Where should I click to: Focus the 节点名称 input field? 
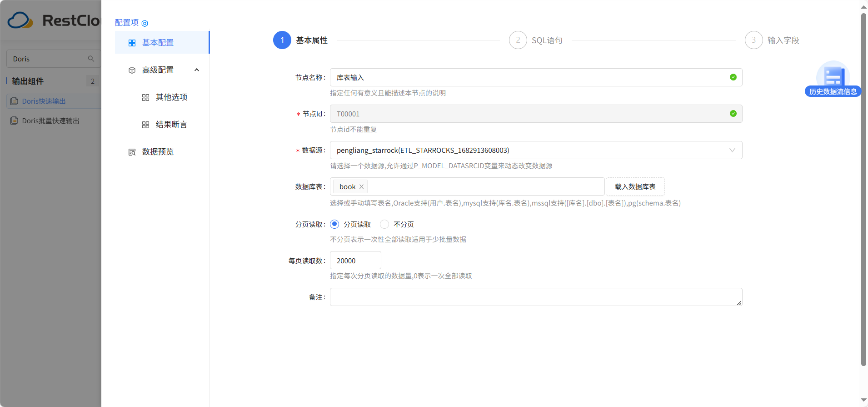coord(536,77)
